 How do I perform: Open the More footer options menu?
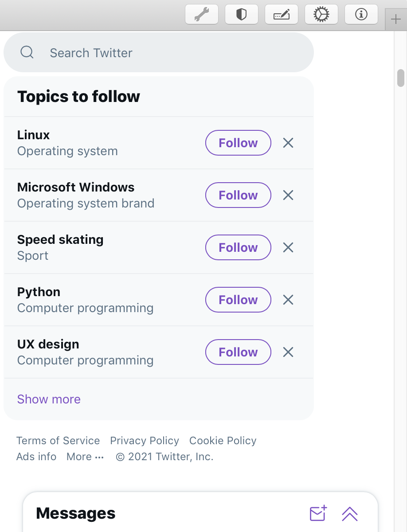pyautogui.click(x=85, y=457)
